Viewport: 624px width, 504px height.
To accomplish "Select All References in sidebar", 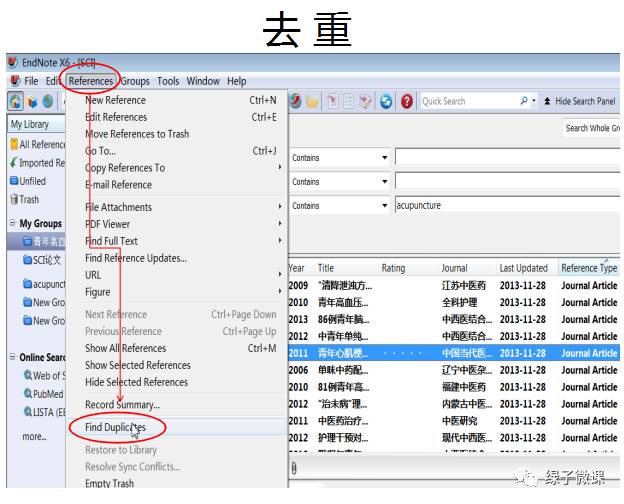I will tap(38, 144).
